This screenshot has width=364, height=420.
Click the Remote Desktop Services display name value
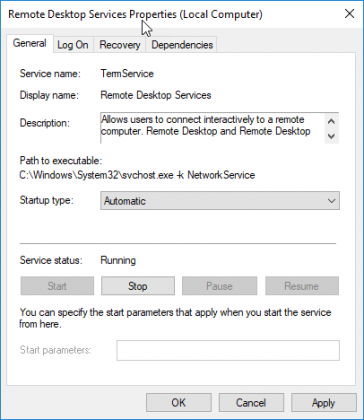click(x=156, y=95)
